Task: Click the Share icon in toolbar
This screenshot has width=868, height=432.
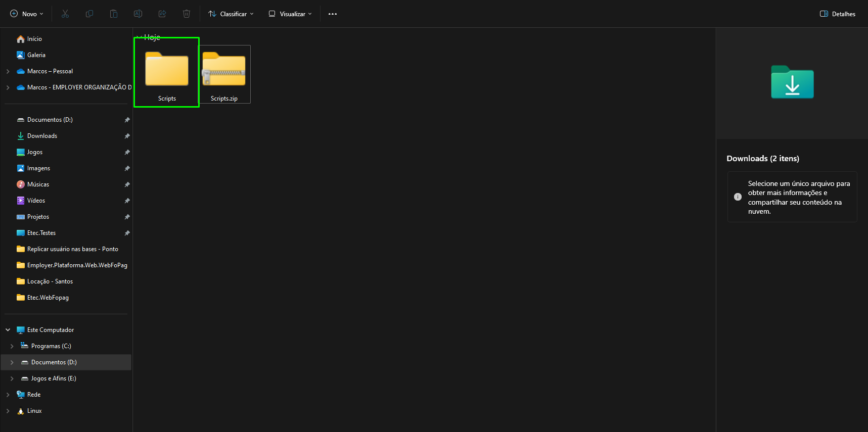Action: [x=162, y=14]
